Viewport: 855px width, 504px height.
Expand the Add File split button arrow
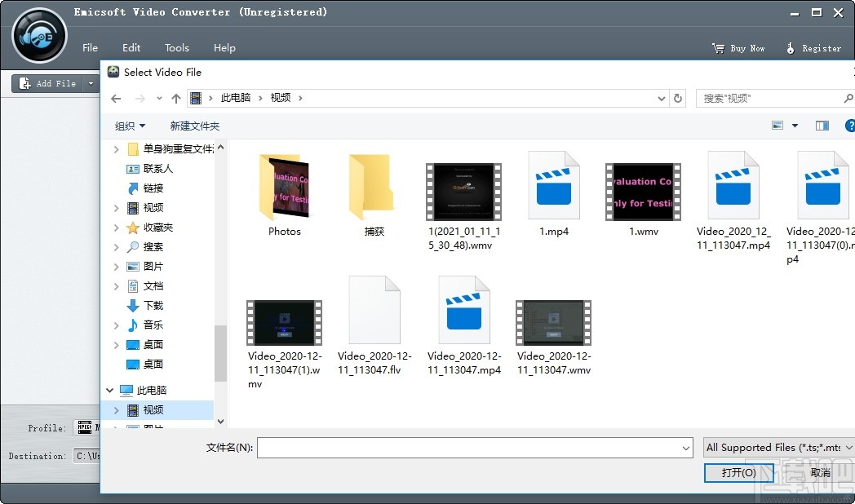[x=91, y=83]
